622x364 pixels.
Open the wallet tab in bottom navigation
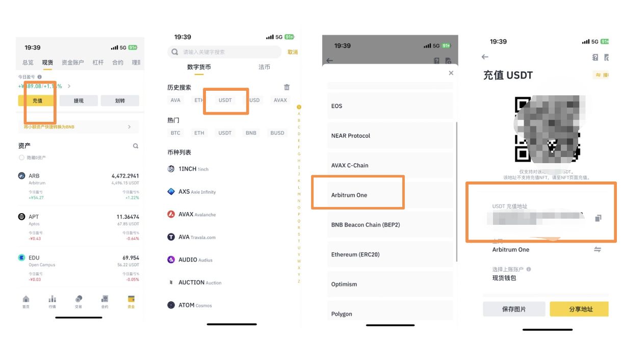point(131,301)
